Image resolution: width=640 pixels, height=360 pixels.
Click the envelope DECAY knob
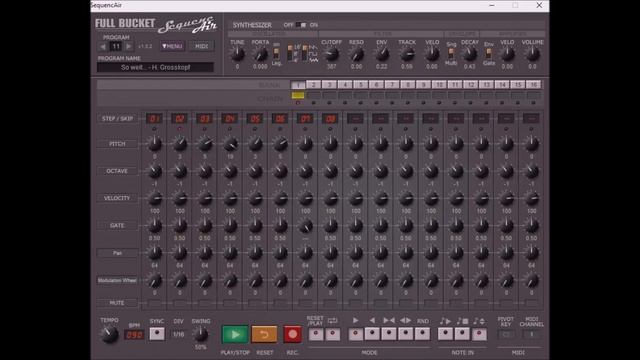470,54
